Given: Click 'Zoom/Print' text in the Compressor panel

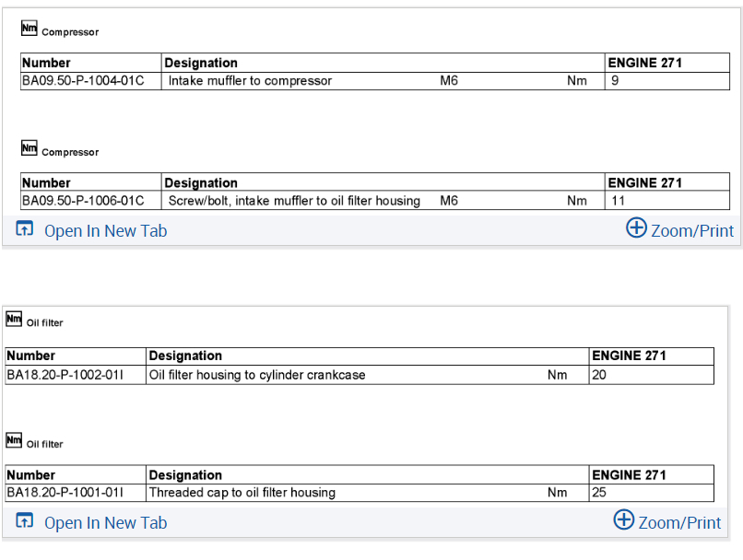Looking at the screenshot, I should tap(692, 230).
